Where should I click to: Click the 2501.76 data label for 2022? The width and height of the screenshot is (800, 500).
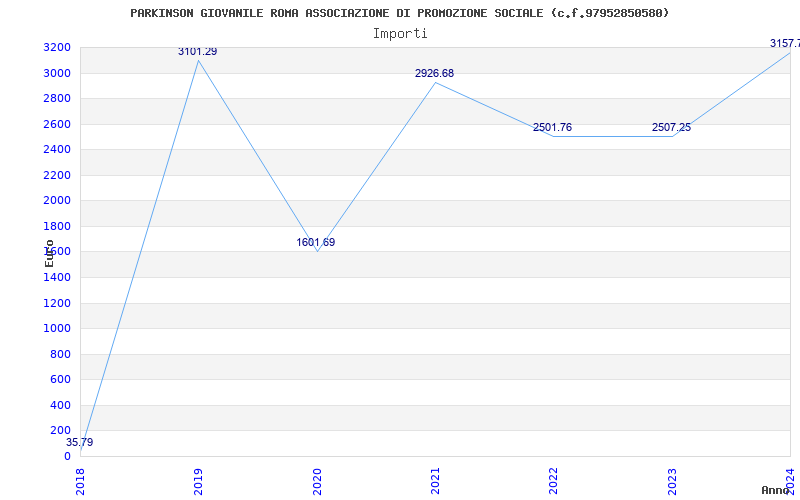point(553,128)
